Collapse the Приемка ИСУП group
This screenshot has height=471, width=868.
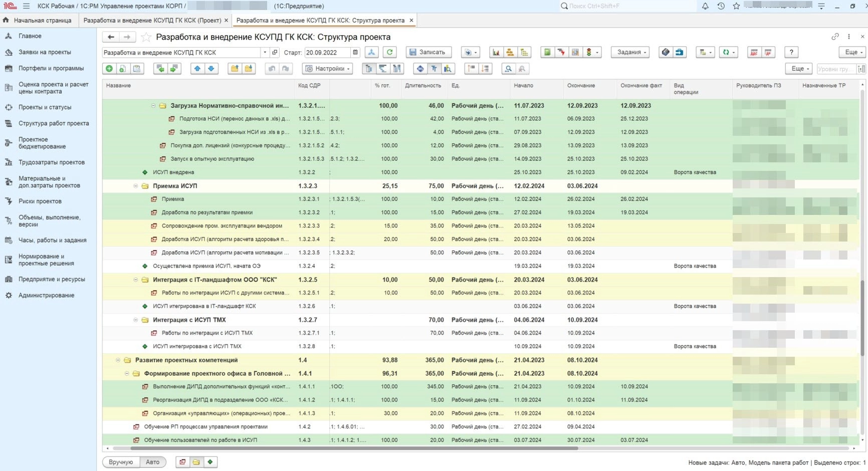click(x=135, y=186)
